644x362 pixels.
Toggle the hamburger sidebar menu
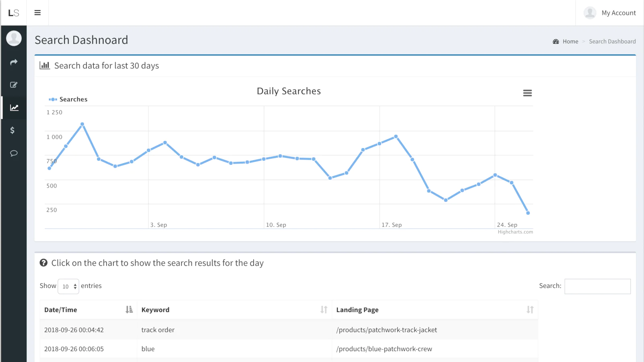click(37, 13)
